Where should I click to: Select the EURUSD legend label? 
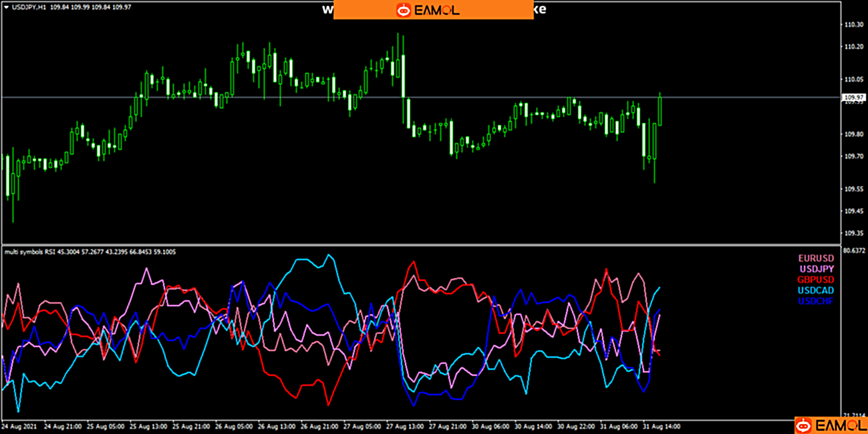point(816,258)
